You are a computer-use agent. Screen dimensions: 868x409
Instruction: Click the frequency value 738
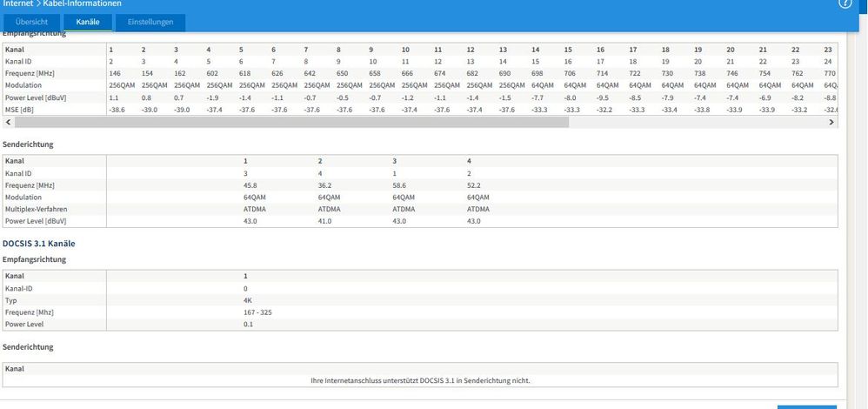[x=700, y=73]
